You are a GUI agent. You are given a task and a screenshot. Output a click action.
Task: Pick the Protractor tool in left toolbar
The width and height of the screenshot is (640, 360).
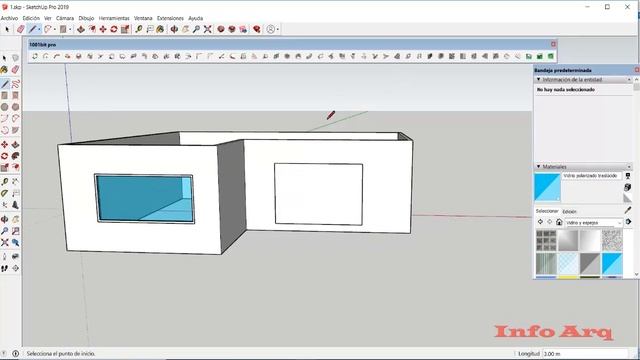[x=4, y=193]
